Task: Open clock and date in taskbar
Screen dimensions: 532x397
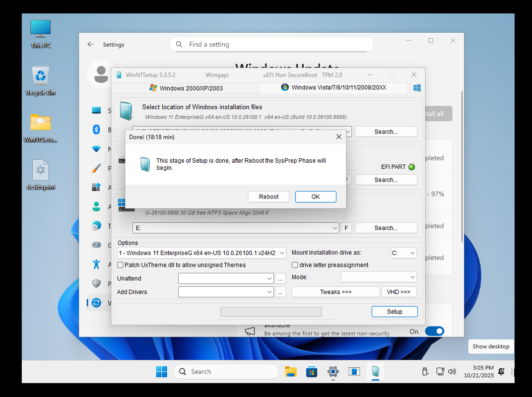Action: point(479,372)
